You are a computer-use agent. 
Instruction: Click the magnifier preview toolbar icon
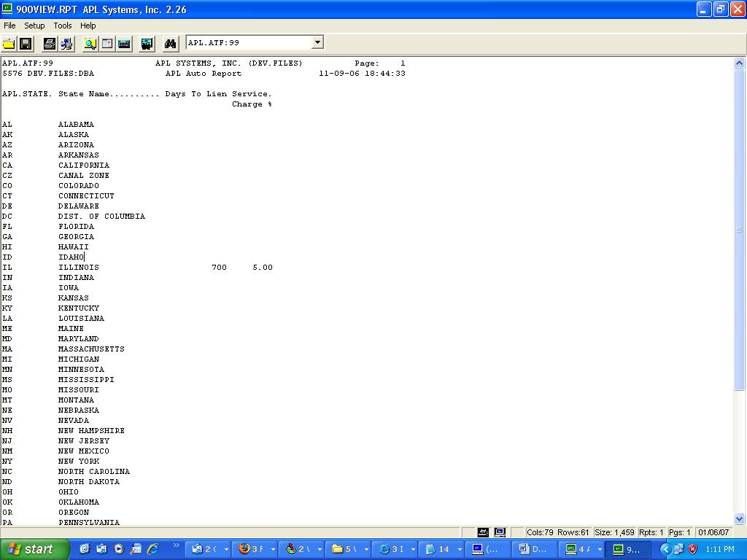click(90, 44)
